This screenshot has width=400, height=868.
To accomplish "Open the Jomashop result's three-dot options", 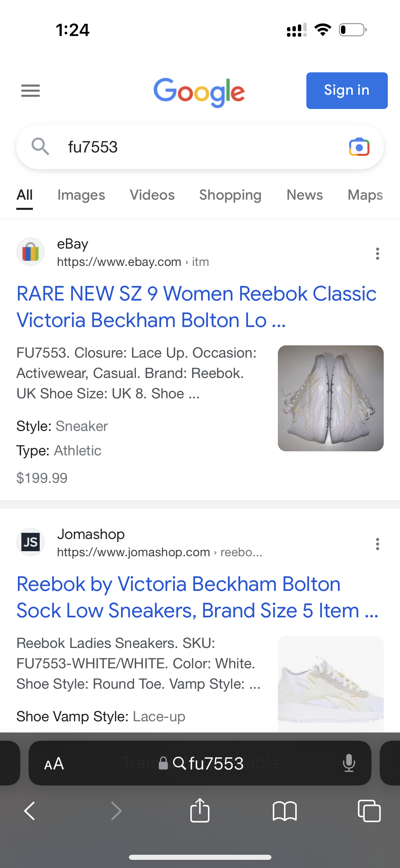I will pyautogui.click(x=377, y=544).
